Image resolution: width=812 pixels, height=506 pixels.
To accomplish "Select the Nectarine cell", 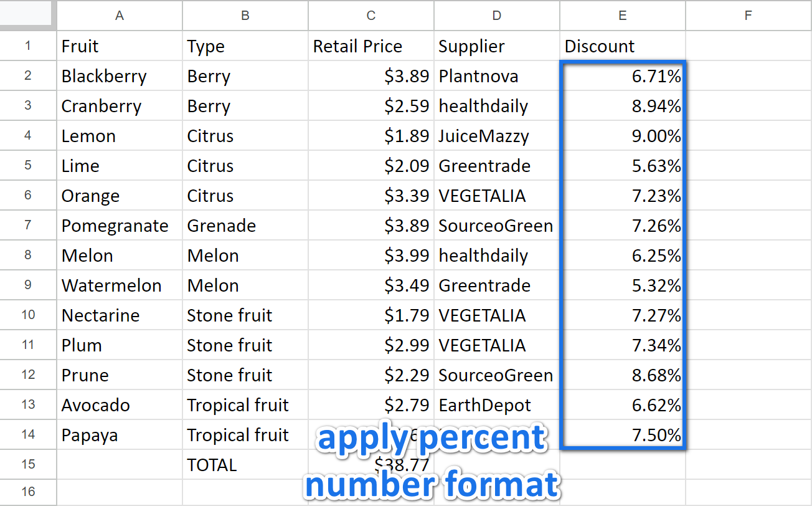I will point(120,315).
